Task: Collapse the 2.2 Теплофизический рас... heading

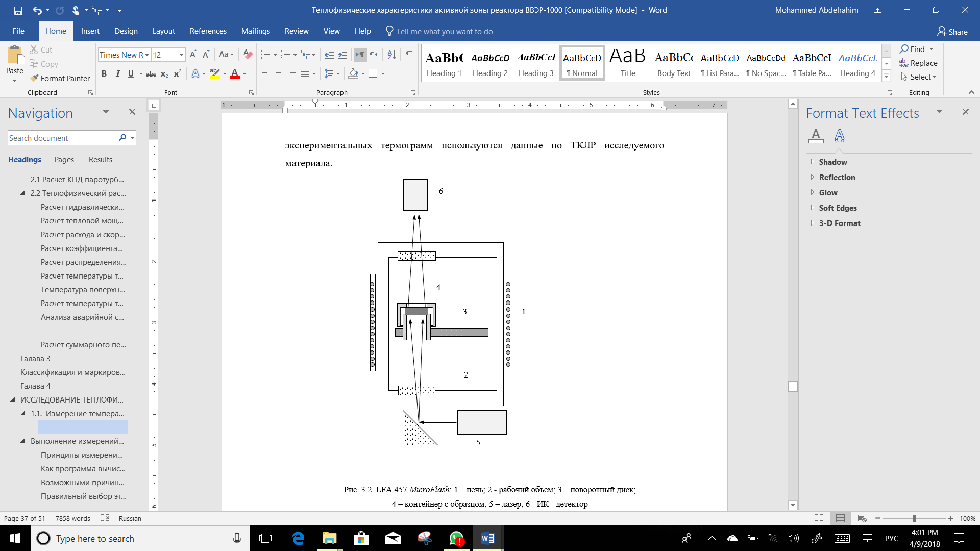Action: tap(23, 193)
